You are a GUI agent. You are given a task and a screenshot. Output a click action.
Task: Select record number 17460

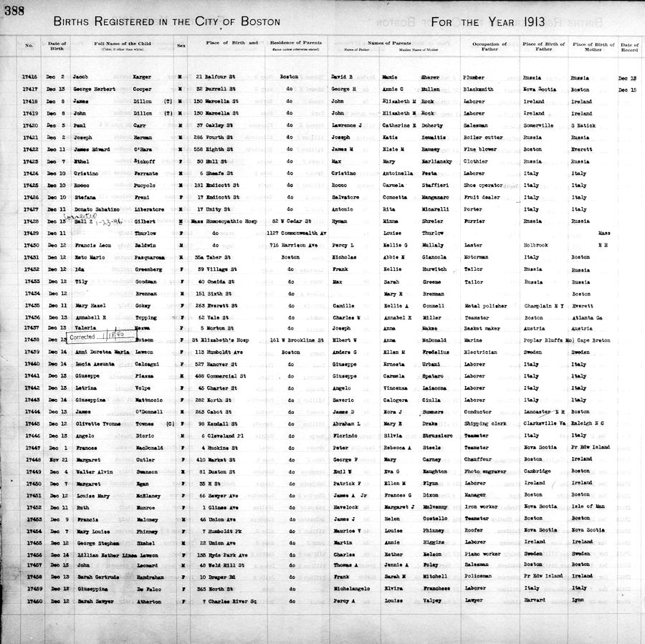pyautogui.click(x=34, y=602)
